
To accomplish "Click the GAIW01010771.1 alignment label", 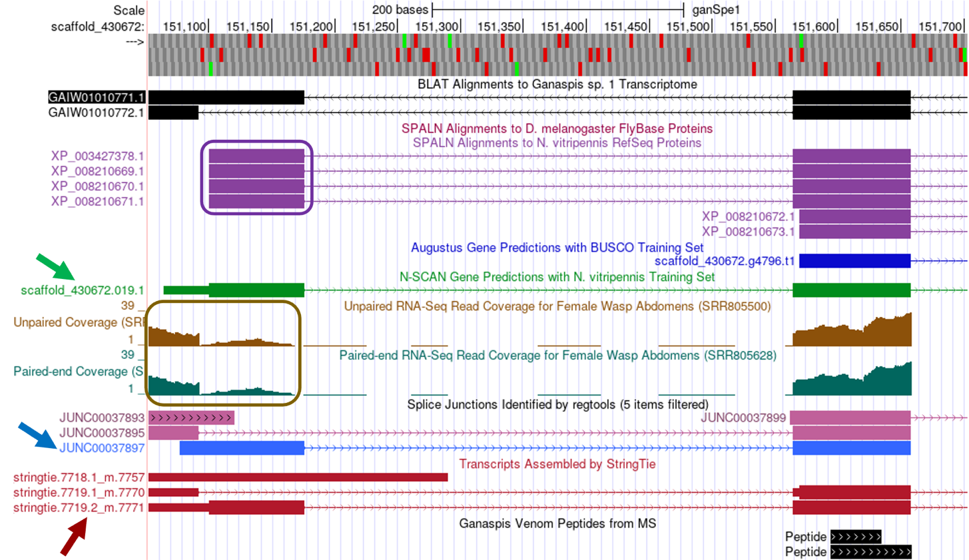I will [x=97, y=98].
